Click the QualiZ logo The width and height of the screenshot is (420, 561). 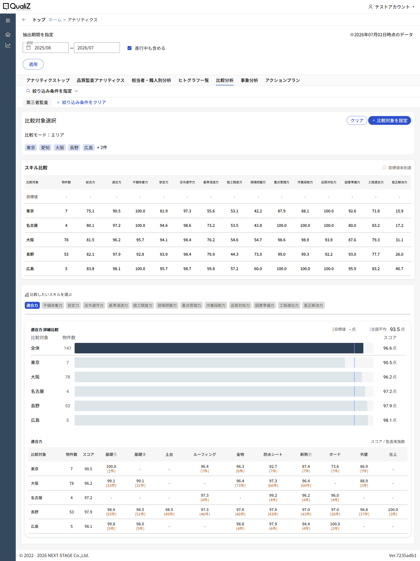pyautogui.click(x=16, y=6)
